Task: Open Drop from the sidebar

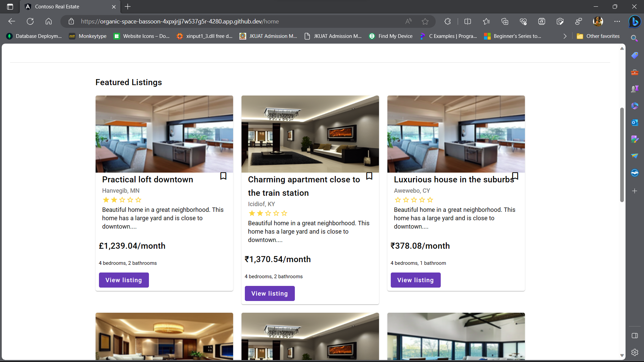Action: coord(635,156)
